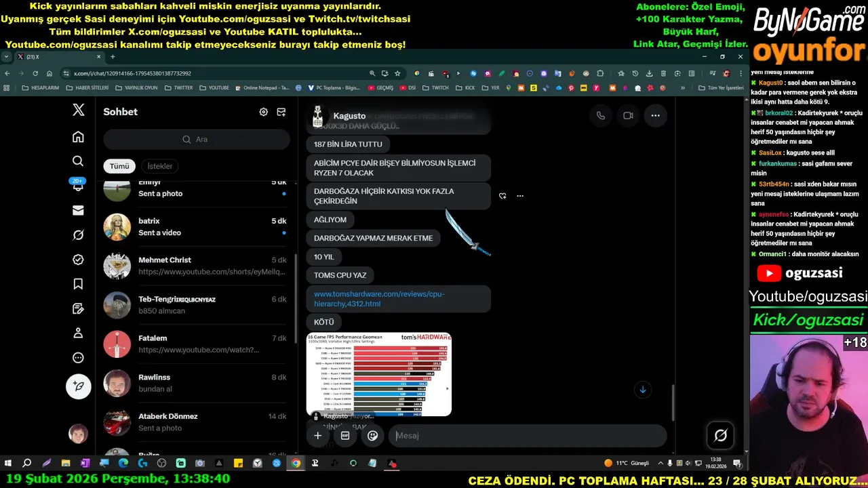Viewport: 868px width, 488px height.
Task: Start new message envelope-plus icon
Action: point(281,112)
